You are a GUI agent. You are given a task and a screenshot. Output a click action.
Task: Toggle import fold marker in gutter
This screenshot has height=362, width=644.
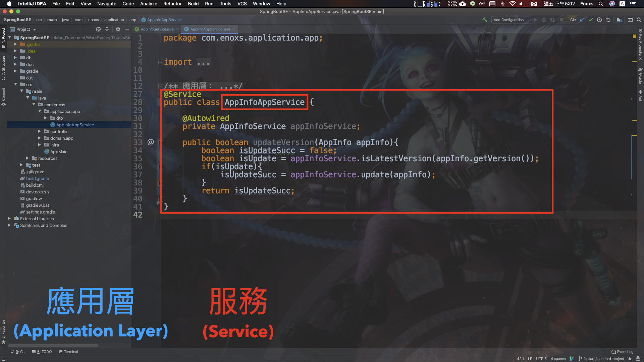161,62
